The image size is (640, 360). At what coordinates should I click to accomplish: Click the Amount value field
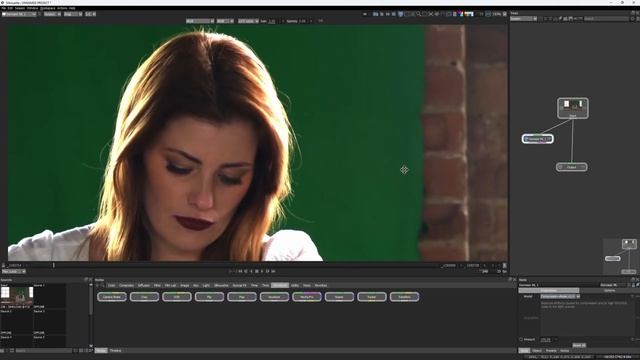(x=546, y=340)
